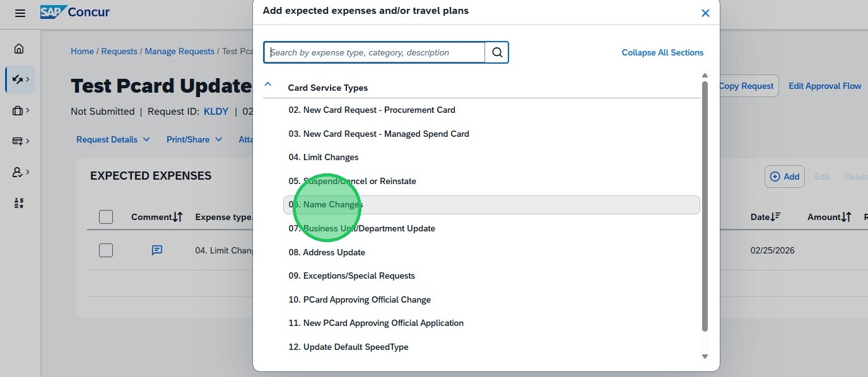Select 02. New Card Request - Procurement Card
The image size is (868, 377).
372,110
